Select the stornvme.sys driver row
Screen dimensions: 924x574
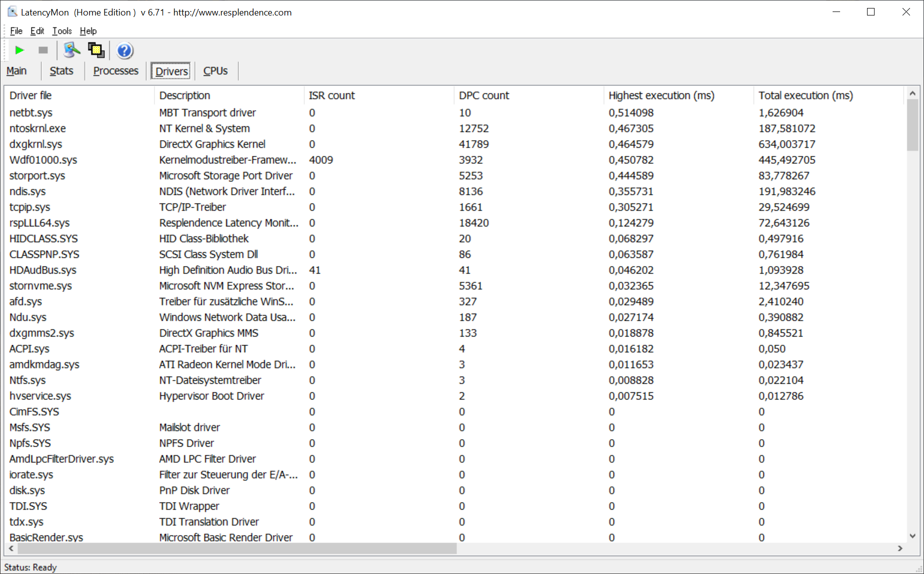(456, 286)
